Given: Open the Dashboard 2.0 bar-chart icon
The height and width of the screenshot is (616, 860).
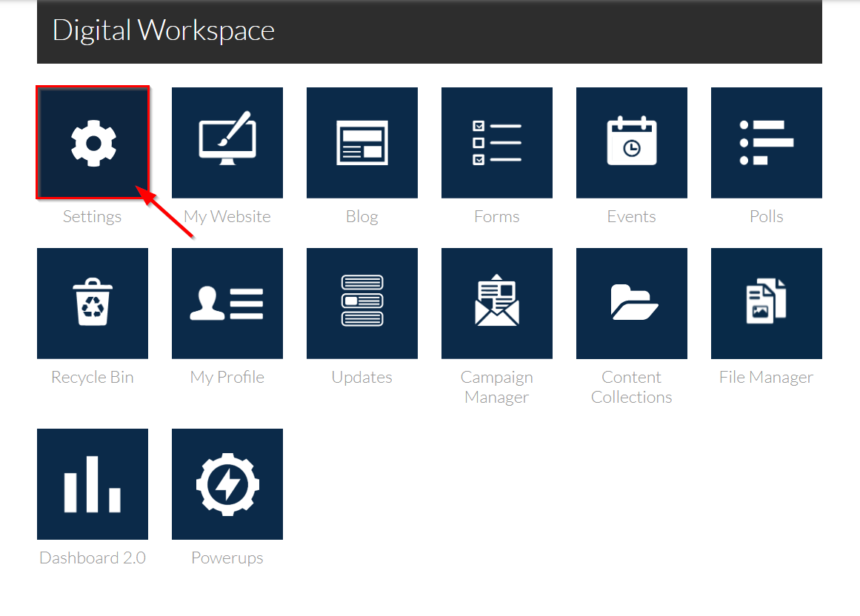Looking at the screenshot, I should click(92, 483).
